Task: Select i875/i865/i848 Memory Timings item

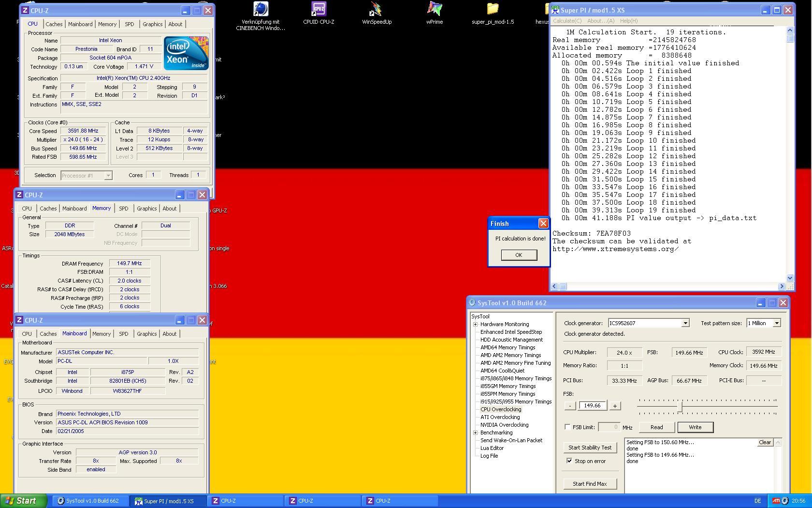Action: click(x=516, y=378)
